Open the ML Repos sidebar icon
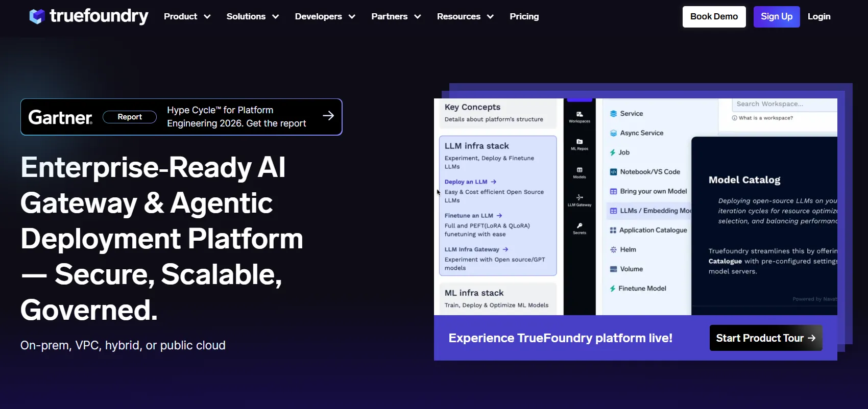The height and width of the screenshot is (409, 868). [x=580, y=141]
